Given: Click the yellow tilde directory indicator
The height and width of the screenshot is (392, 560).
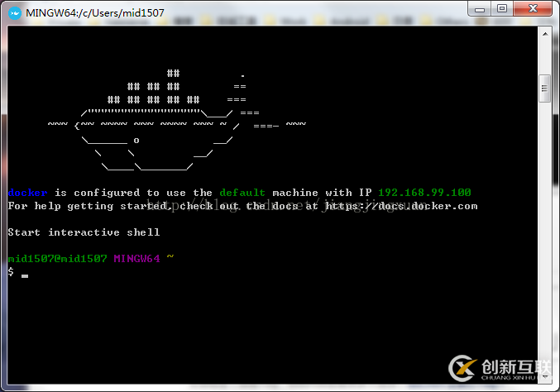Looking at the screenshot, I should 170,257.
